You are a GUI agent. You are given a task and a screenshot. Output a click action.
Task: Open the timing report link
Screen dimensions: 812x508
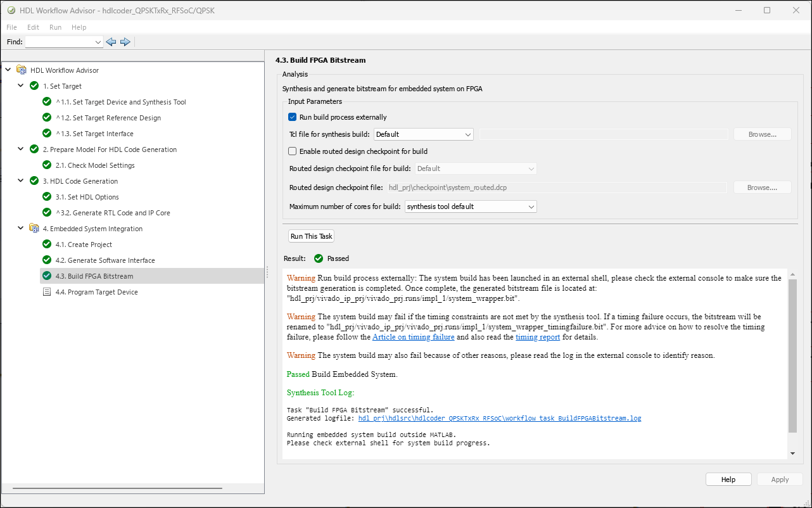tap(537, 337)
